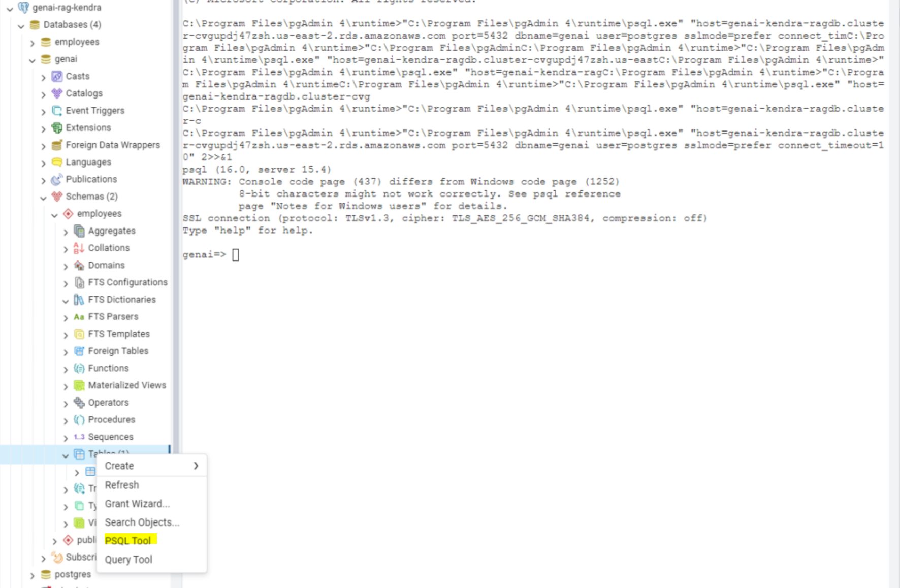Click the Aggregates icon under employees schema
This screenshot has width=900, height=588.
(x=79, y=231)
